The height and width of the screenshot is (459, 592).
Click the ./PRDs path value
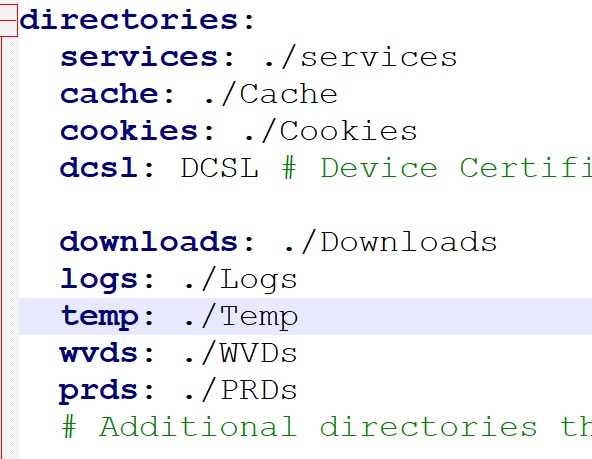[x=241, y=390]
